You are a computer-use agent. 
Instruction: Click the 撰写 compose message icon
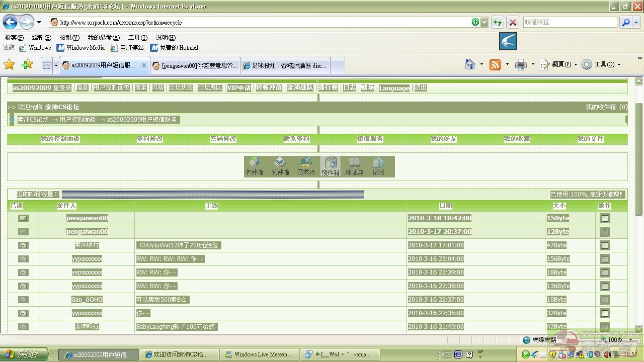(x=378, y=166)
